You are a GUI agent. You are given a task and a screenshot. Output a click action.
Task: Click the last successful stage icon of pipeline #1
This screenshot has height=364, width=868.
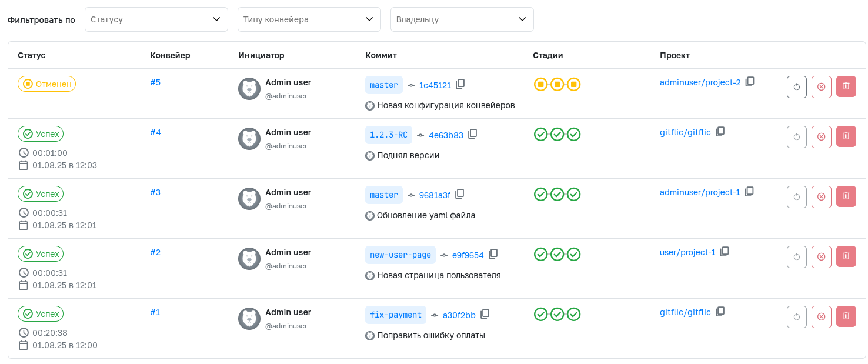tap(574, 315)
